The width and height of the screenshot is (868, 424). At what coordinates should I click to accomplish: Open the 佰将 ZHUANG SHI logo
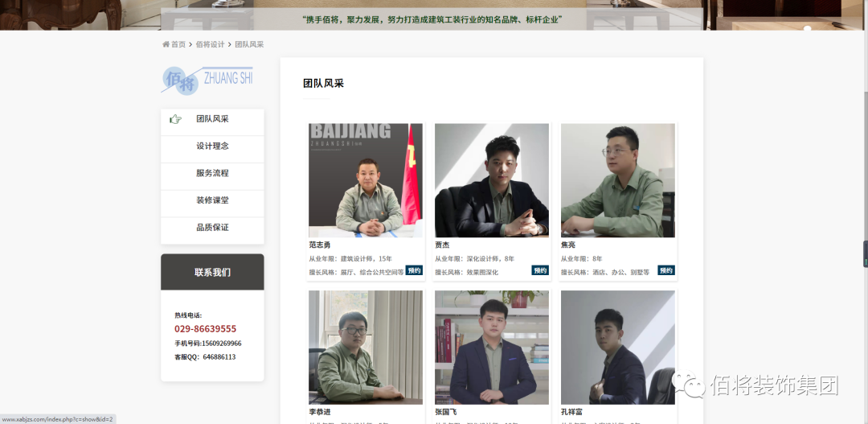[207, 80]
